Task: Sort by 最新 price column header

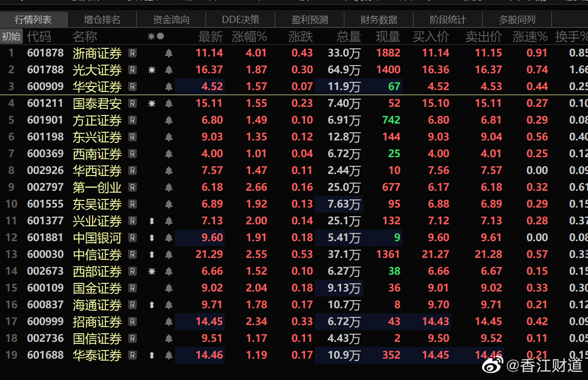Action: coord(211,37)
